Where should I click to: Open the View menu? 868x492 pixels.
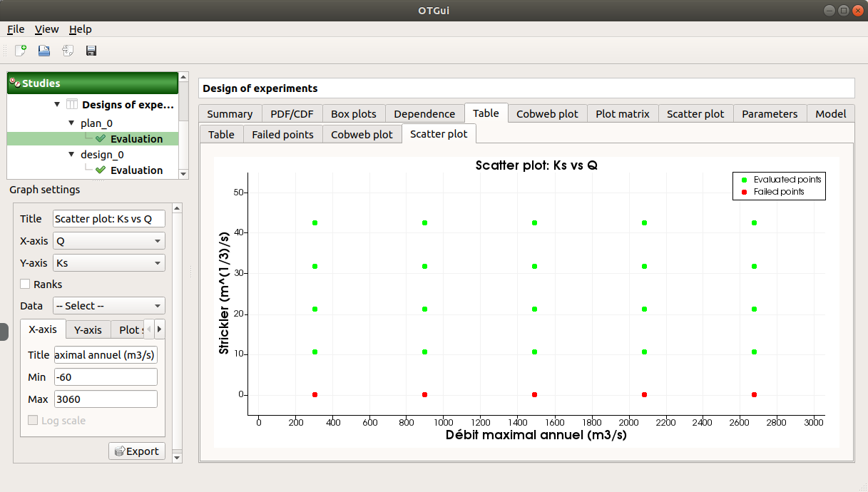pos(46,29)
